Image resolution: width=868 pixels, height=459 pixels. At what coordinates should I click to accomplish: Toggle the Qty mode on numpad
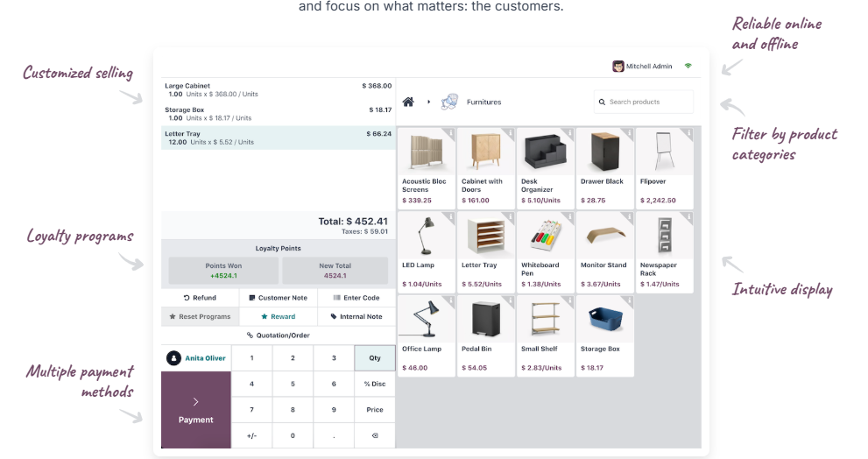[x=374, y=358]
